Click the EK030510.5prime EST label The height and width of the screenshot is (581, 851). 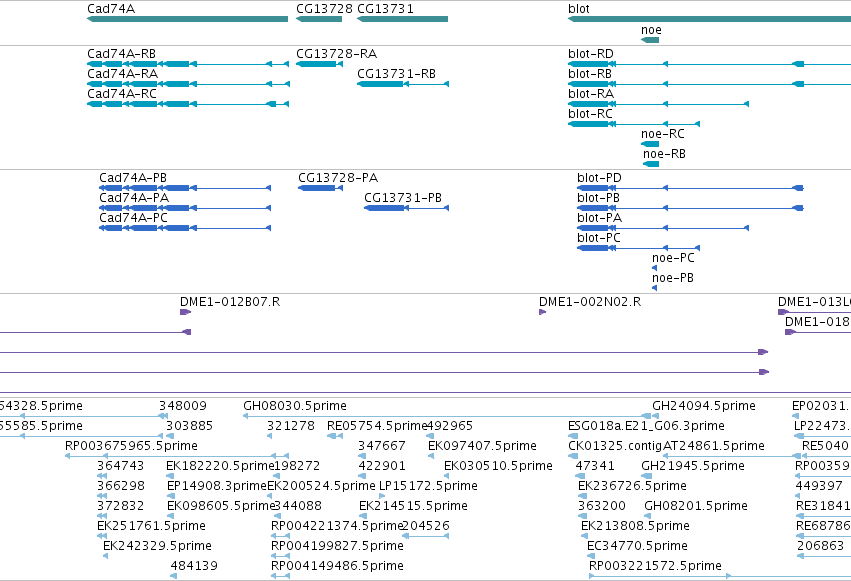pyautogui.click(x=498, y=467)
